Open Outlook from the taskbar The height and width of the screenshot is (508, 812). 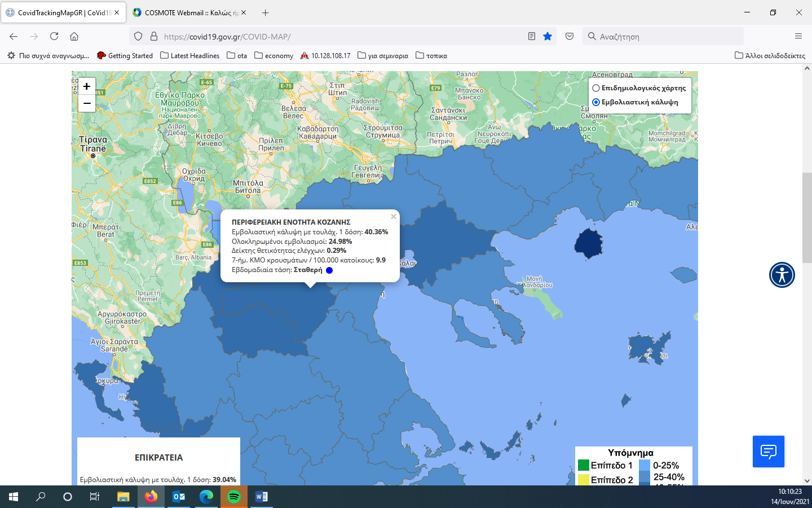tap(178, 497)
